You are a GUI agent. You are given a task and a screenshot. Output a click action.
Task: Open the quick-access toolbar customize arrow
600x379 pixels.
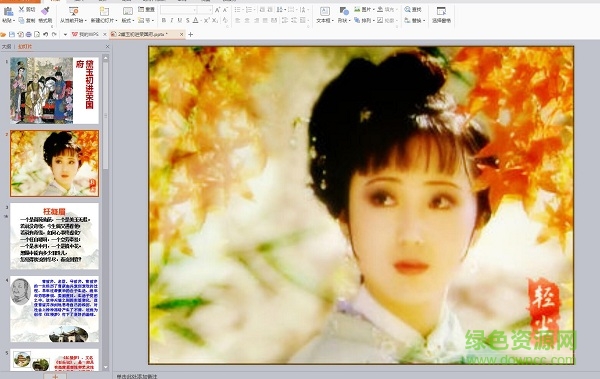pyautogui.click(x=65, y=34)
